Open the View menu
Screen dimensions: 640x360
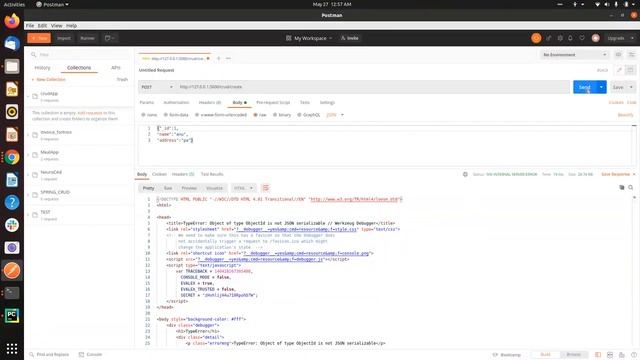56,25
